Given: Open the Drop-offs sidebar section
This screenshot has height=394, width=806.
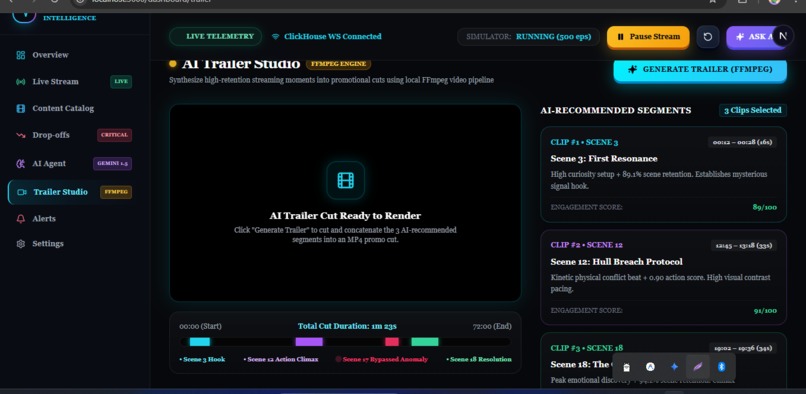Looking at the screenshot, I should point(70,135).
